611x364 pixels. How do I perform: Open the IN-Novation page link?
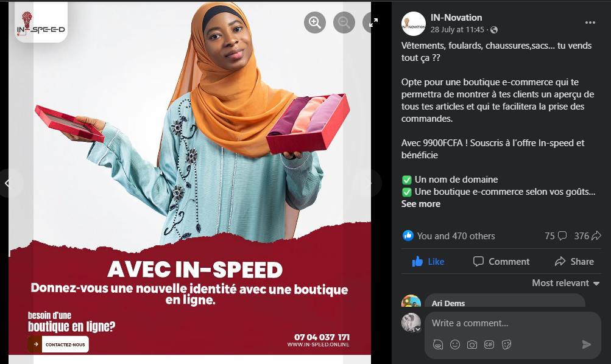click(456, 18)
